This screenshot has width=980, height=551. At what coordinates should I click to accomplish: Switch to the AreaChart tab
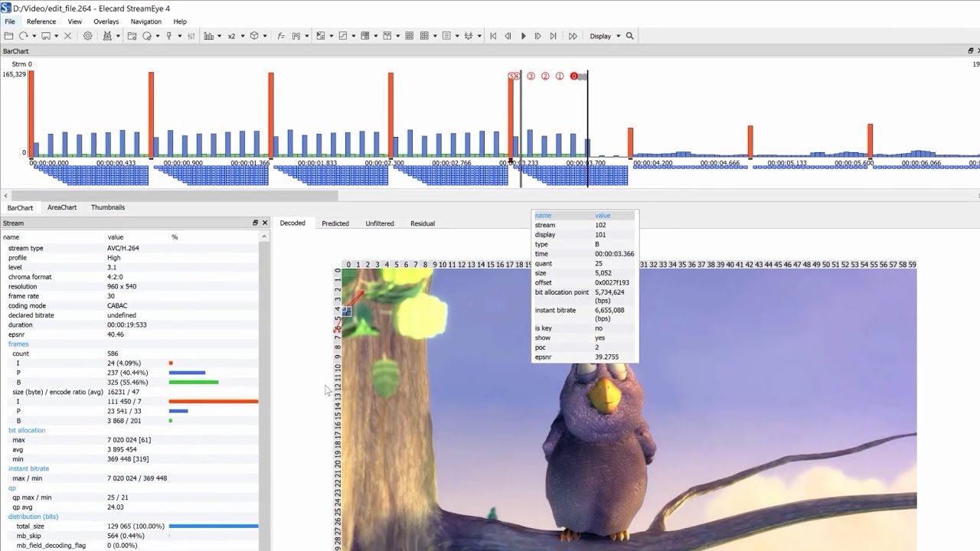pos(62,207)
